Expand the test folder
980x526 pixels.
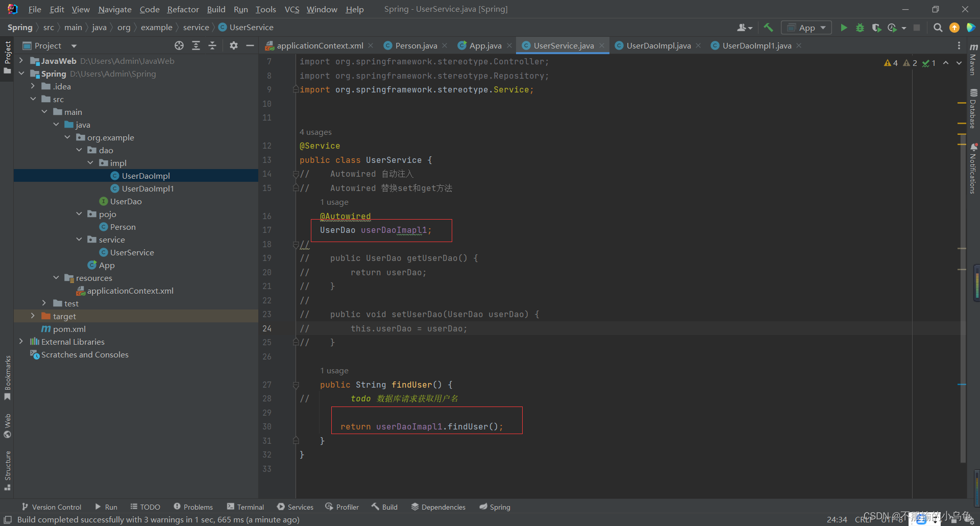click(x=44, y=303)
